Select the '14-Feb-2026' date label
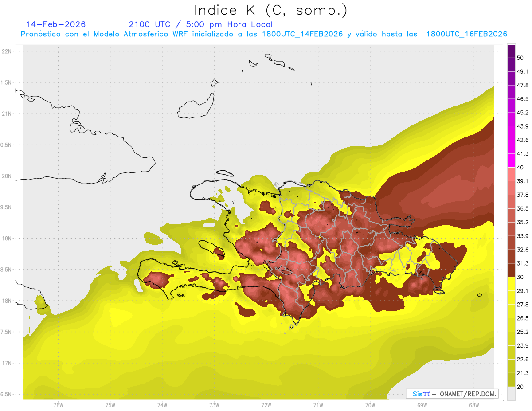 [x=56, y=24]
